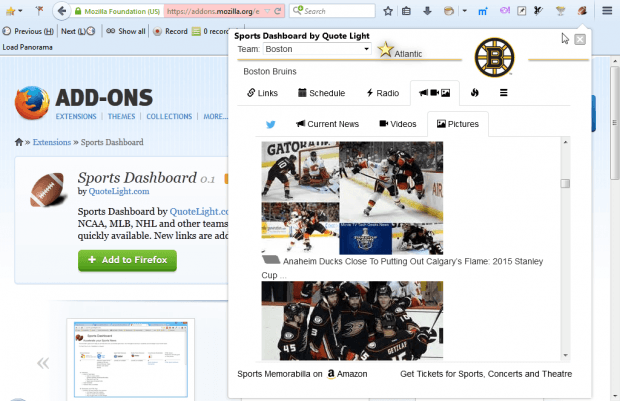This screenshot has width=620, height=401.
Task: Open the Downloads arrow icon
Action: [x=427, y=11]
